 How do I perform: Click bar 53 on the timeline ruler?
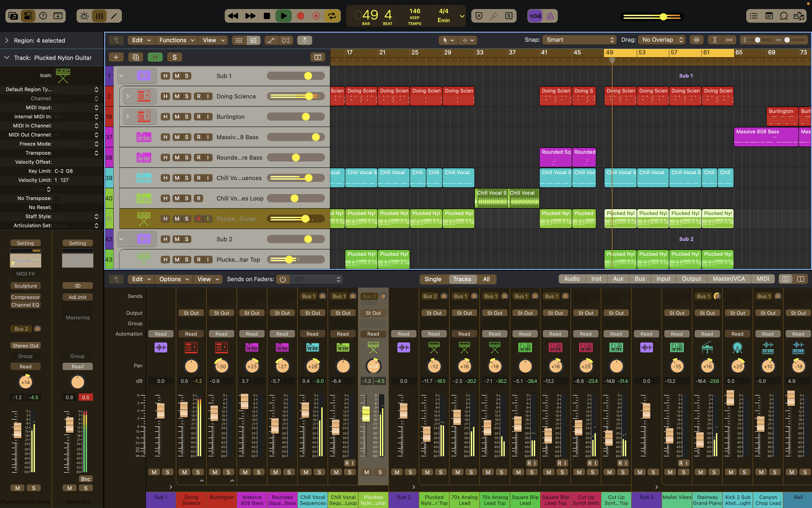(x=642, y=53)
